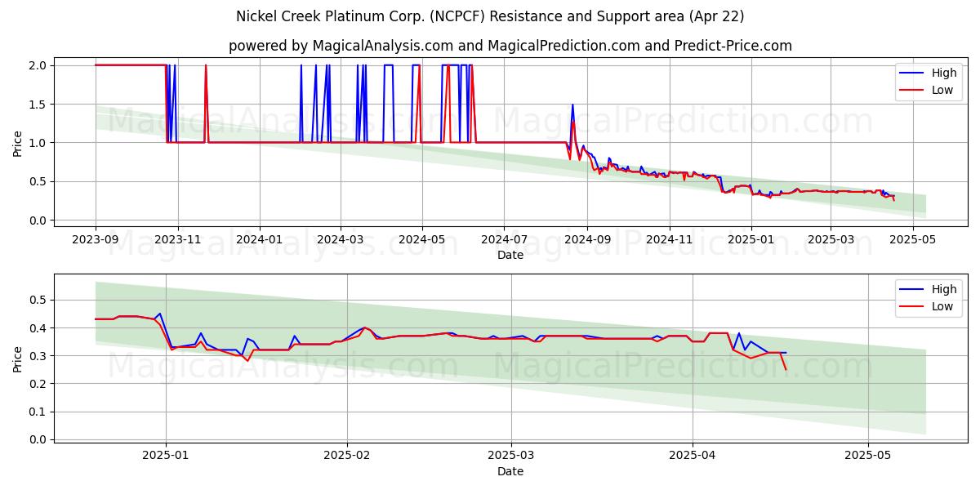
Task: Click the '2024-05' tick label
Action: (x=422, y=239)
